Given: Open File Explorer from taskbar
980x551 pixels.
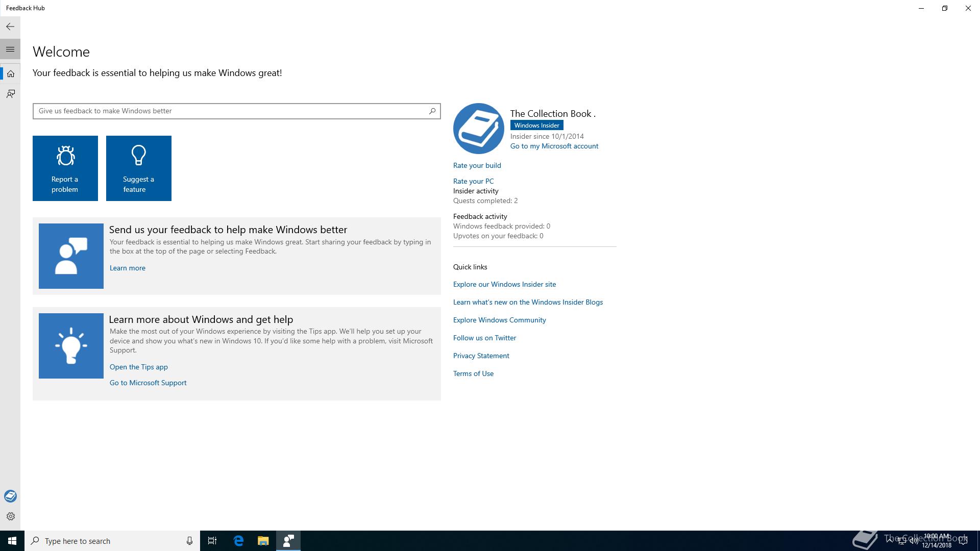Looking at the screenshot, I should (x=263, y=541).
